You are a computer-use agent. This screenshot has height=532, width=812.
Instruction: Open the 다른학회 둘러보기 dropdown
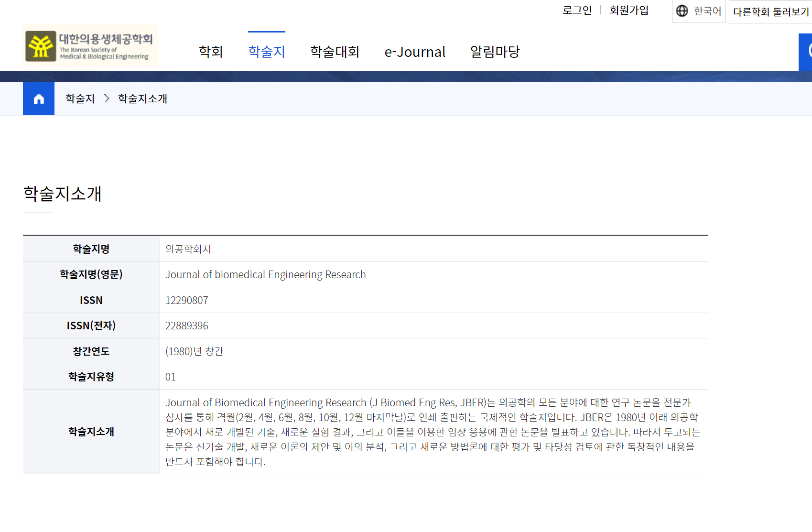[770, 11]
